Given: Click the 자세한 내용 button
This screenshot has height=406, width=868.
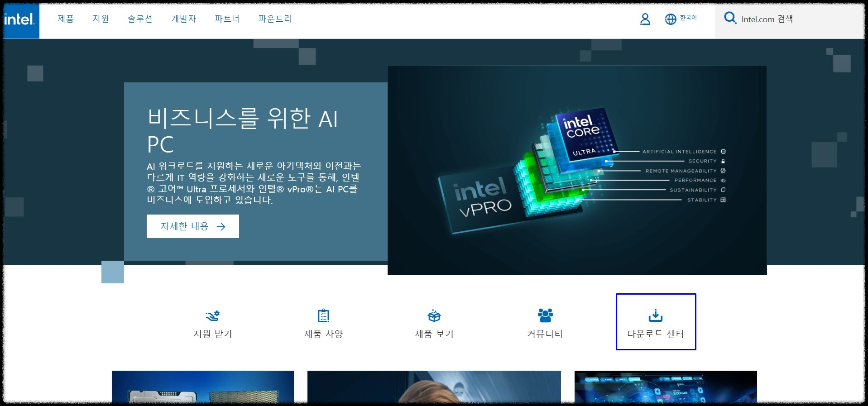Looking at the screenshot, I should [x=193, y=226].
